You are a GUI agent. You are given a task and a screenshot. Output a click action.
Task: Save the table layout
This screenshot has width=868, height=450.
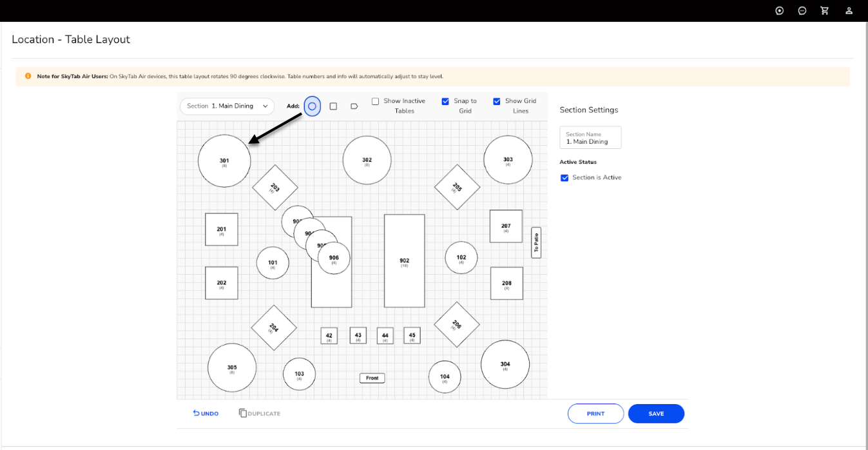pos(656,414)
